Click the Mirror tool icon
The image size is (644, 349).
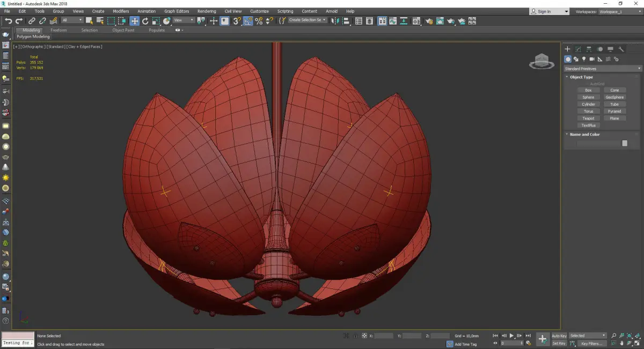(x=335, y=21)
